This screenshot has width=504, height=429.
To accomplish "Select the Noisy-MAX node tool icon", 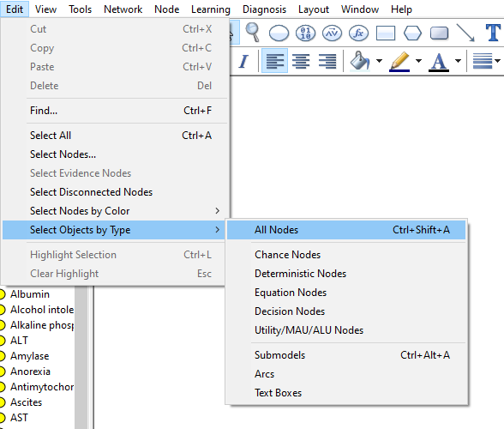I will tap(332, 33).
